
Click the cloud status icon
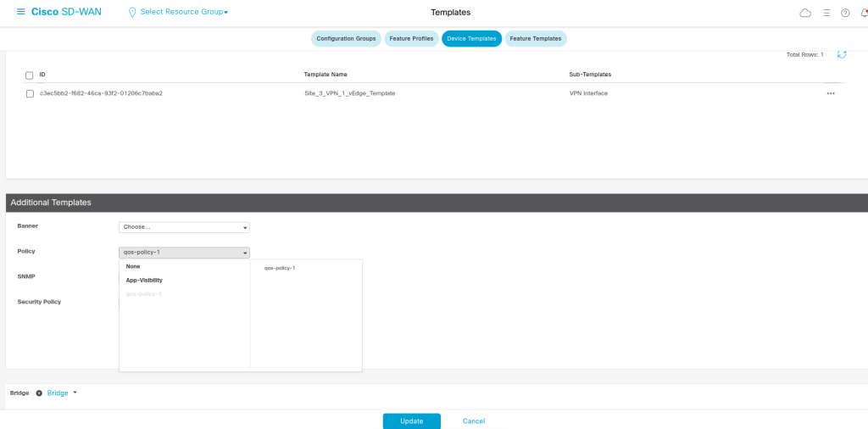point(805,13)
